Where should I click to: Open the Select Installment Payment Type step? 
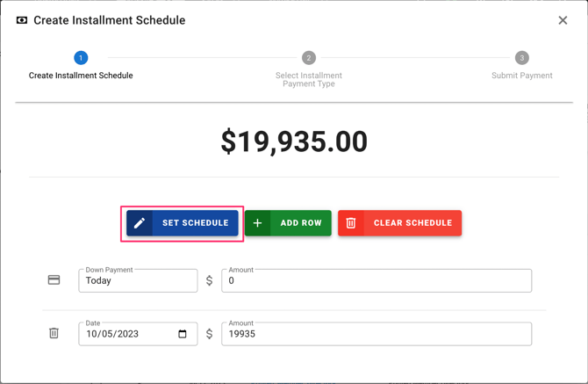point(309,80)
